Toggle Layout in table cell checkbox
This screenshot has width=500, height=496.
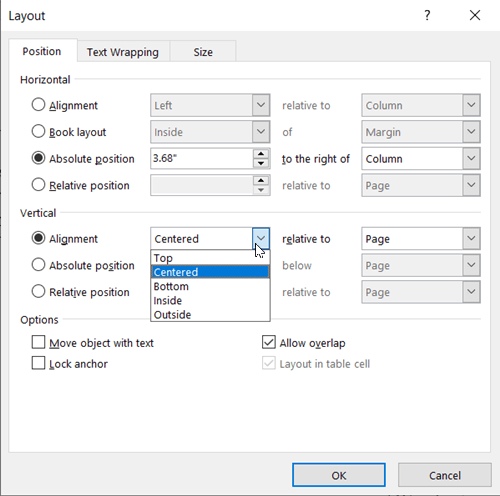coord(269,363)
